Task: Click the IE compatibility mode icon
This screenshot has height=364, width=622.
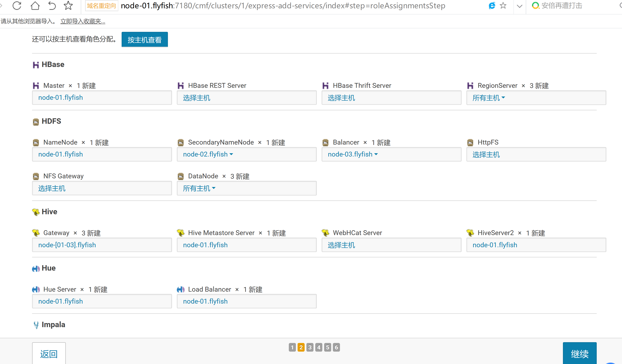Action: tap(492, 6)
